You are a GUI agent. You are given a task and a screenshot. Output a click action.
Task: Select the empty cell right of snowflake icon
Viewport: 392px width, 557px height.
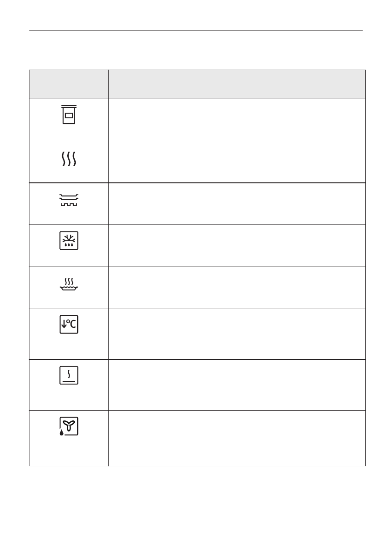pos(236,246)
